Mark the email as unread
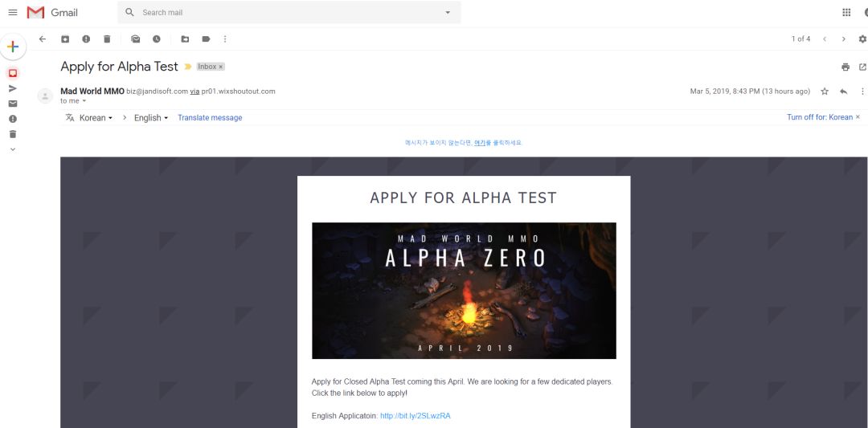 pos(136,39)
